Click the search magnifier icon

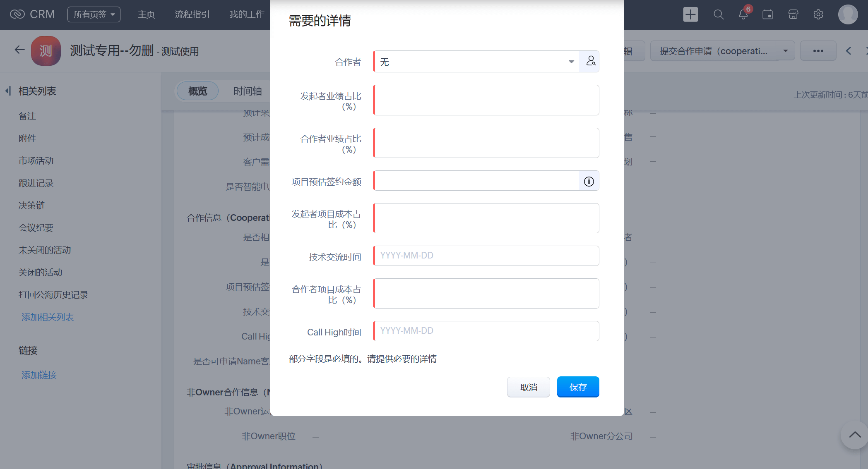(719, 15)
